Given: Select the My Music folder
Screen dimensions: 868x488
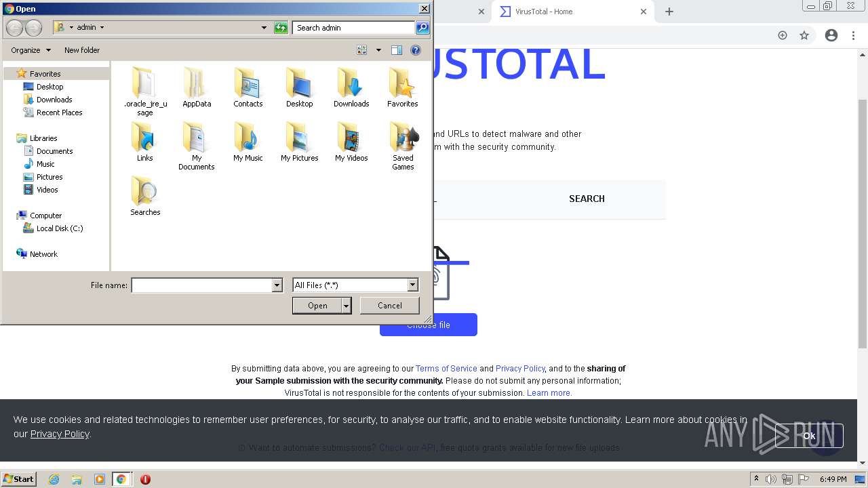Looking at the screenshot, I should click(x=248, y=142).
